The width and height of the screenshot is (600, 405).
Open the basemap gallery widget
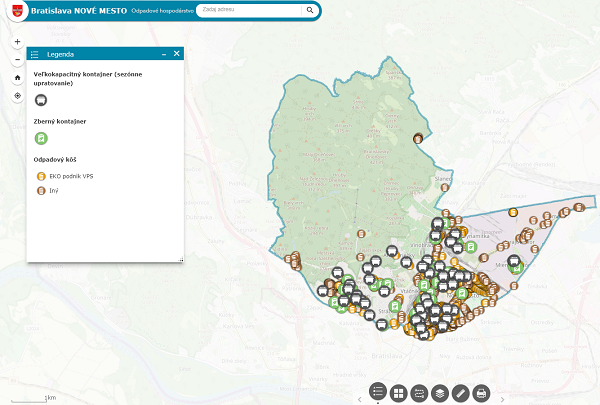coord(398,393)
